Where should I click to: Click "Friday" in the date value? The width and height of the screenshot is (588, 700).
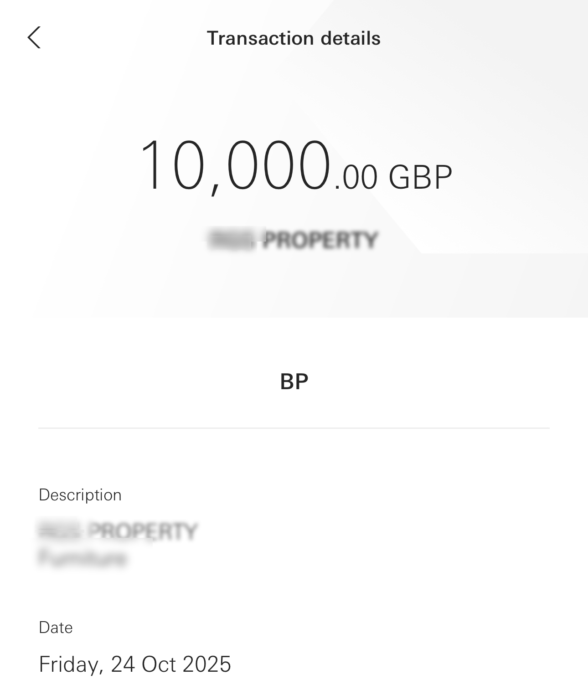coord(68,664)
